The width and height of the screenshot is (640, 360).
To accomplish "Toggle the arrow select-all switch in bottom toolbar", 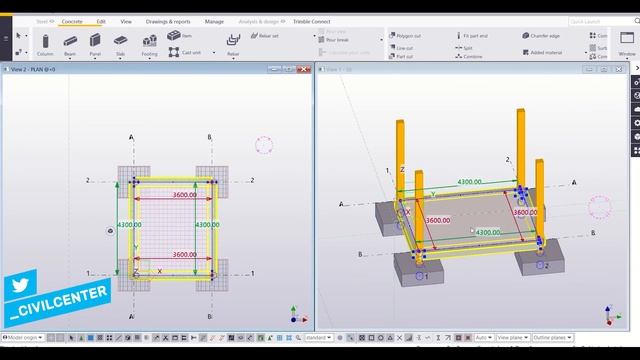I will click(x=72, y=338).
